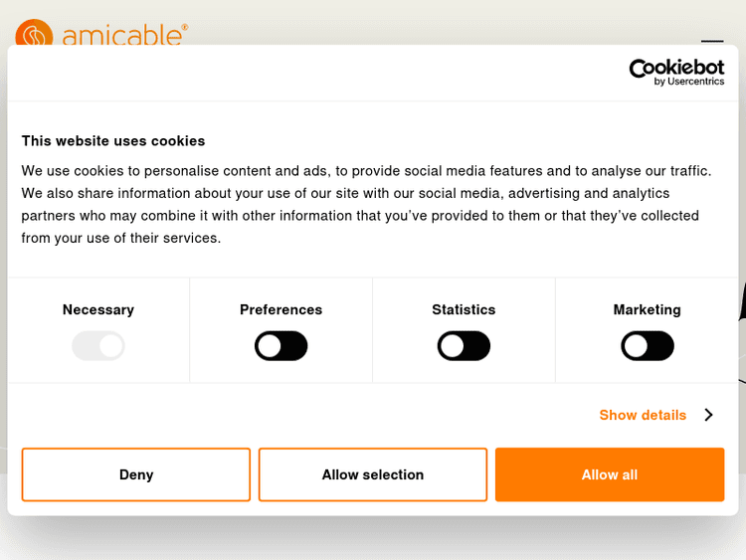Enable the Statistics cookies switch
The image size is (746, 560).
pos(464,346)
